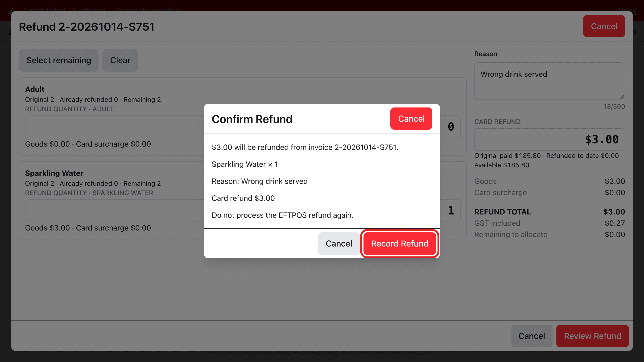Viewport: 644px width, 362px height.
Task: Click the invoice refund sentence in the dialog
Action: (305, 147)
